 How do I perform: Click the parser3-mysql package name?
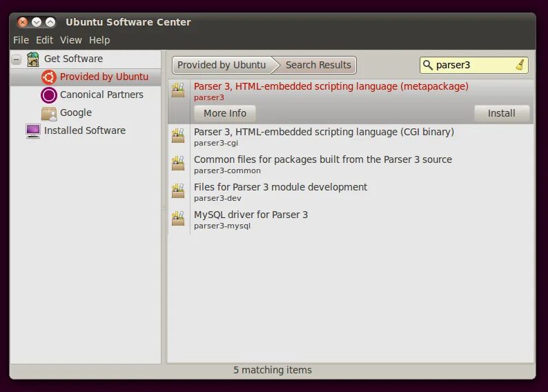tap(222, 226)
